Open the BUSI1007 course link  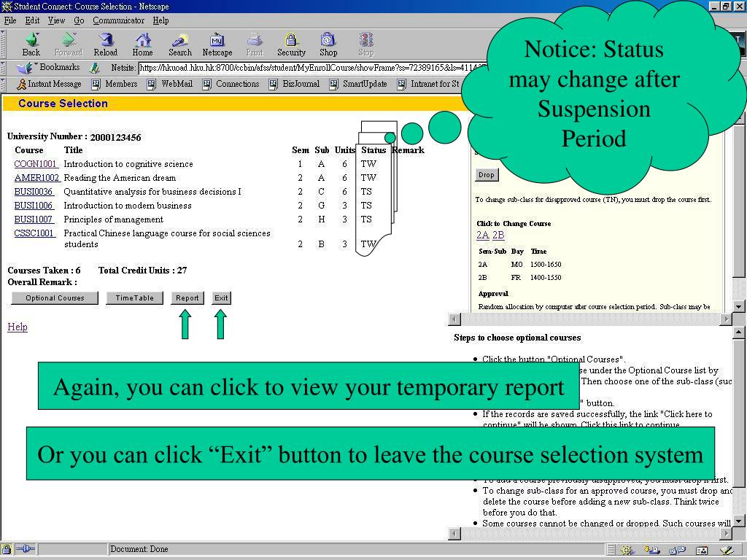tap(34, 219)
